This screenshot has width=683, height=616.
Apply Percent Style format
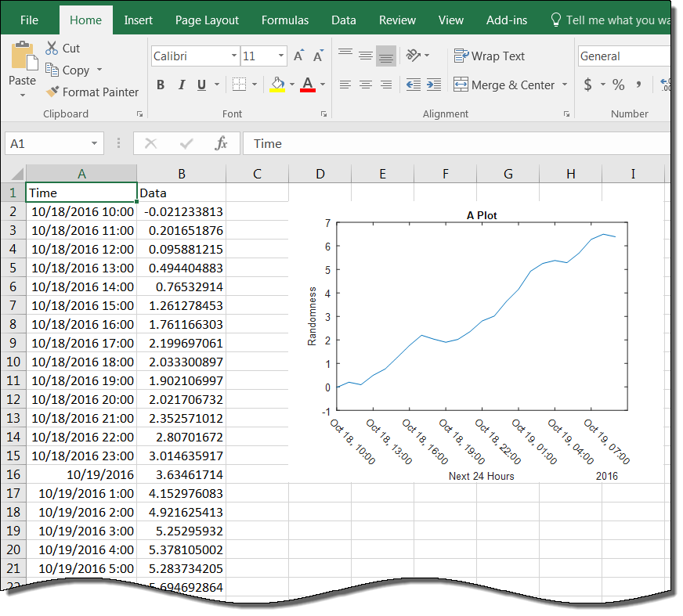[618, 85]
